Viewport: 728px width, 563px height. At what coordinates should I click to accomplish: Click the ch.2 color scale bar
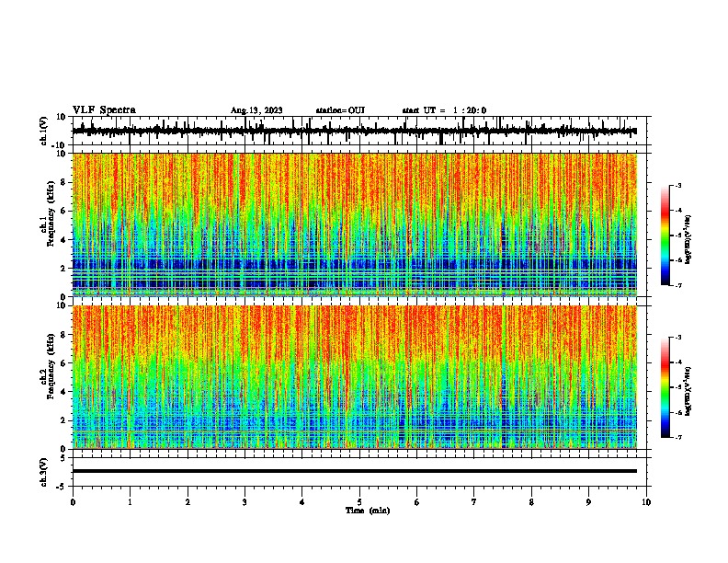click(x=665, y=387)
